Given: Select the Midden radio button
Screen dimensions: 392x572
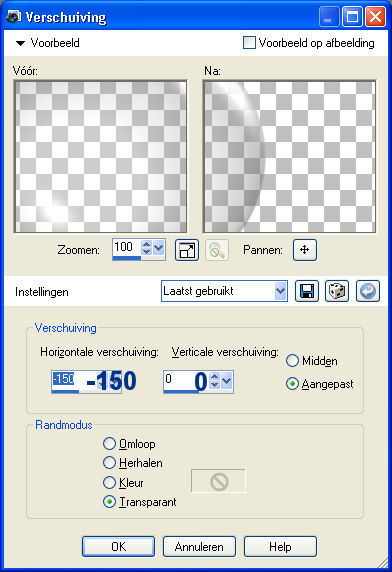Looking at the screenshot, I should pos(292,360).
